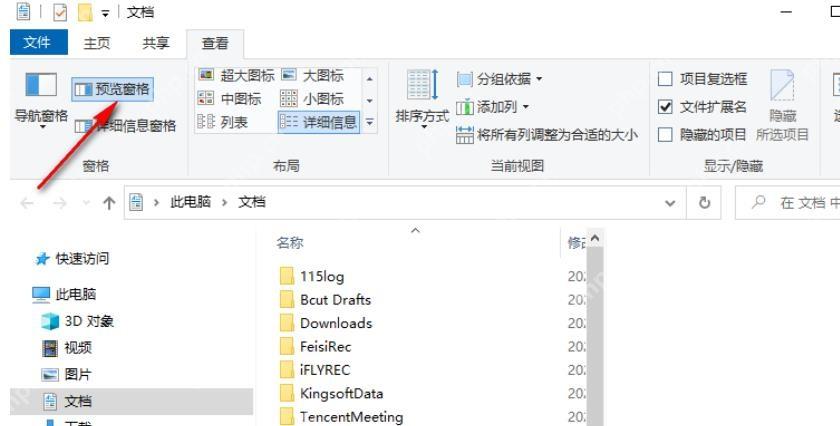Select Small icons (小图标) layout
This screenshot has width=840, height=426.
(312, 99)
